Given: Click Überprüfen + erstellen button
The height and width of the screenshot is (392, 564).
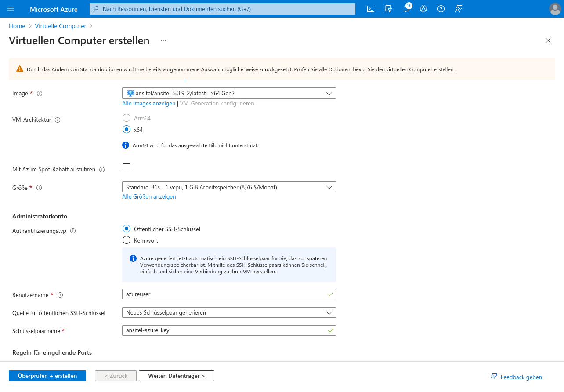Looking at the screenshot, I should click(47, 376).
